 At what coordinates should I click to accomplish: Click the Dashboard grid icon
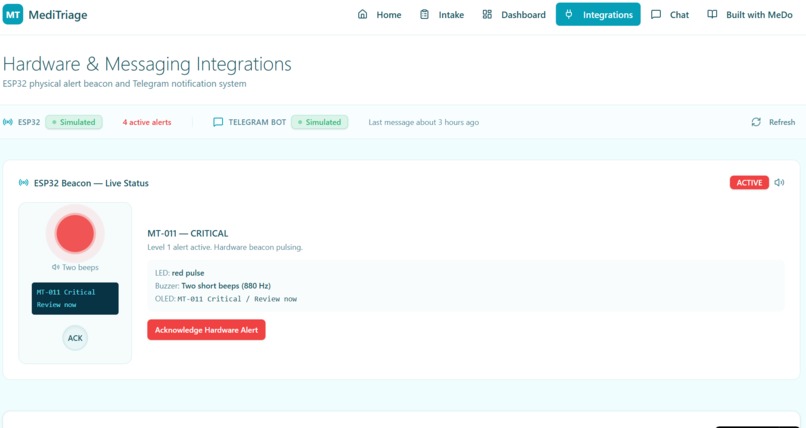coord(487,14)
